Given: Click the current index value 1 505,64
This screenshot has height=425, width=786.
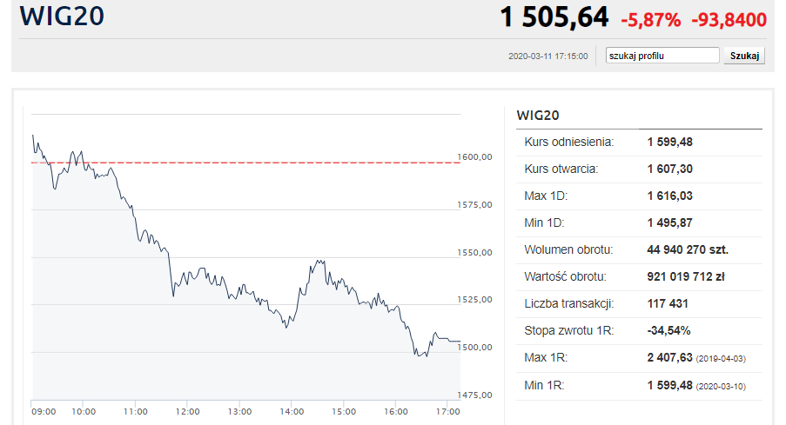Looking at the screenshot, I should coord(554,18).
